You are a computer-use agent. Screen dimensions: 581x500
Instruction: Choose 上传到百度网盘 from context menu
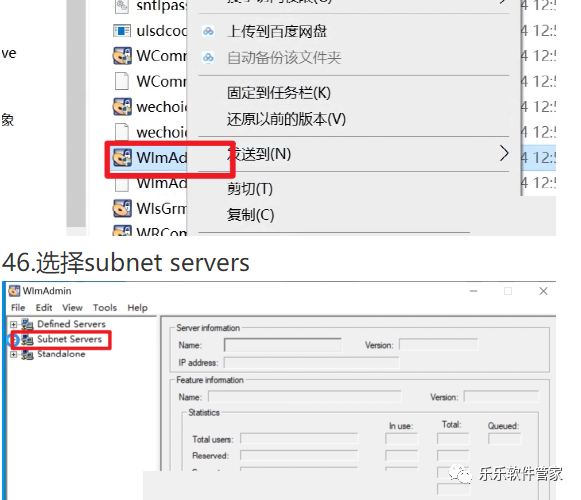click(x=277, y=32)
